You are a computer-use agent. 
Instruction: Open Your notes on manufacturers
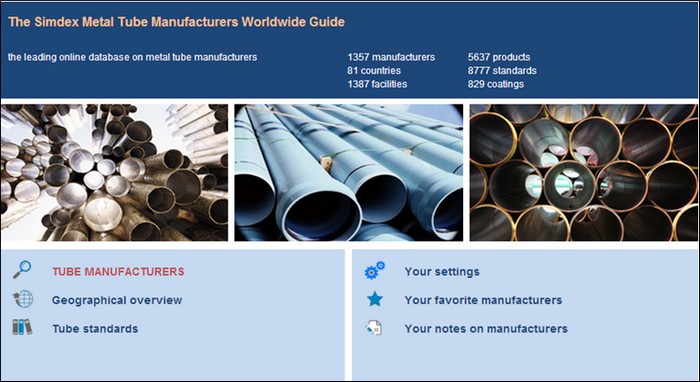coord(486,329)
